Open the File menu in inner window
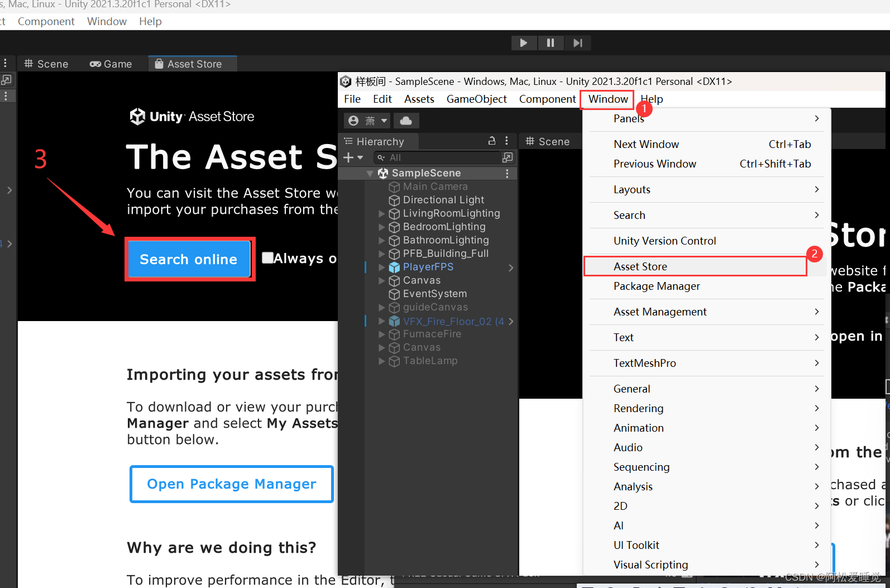 coord(352,99)
